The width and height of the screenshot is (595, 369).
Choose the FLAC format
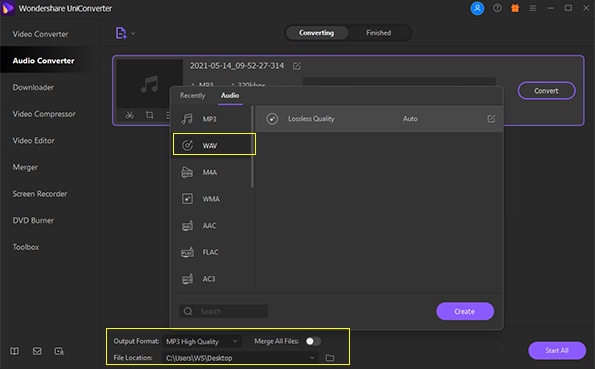coord(211,252)
